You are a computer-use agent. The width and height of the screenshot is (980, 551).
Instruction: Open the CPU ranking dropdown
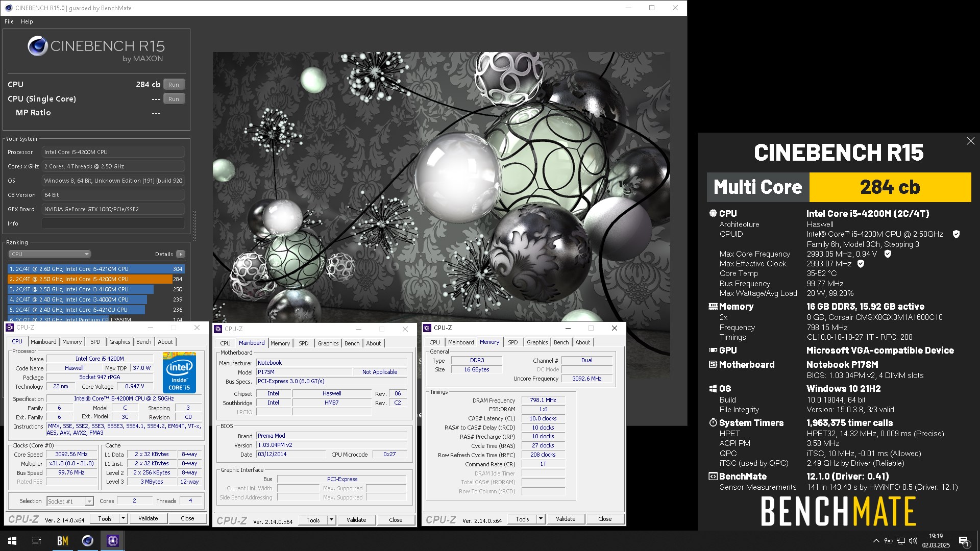pos(50,254)
